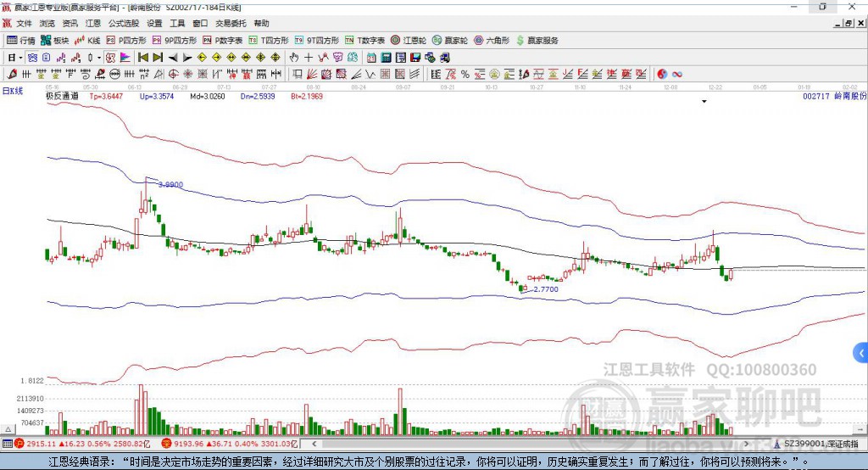Open 赢家服务 with the dollar icon

[537, 41]
